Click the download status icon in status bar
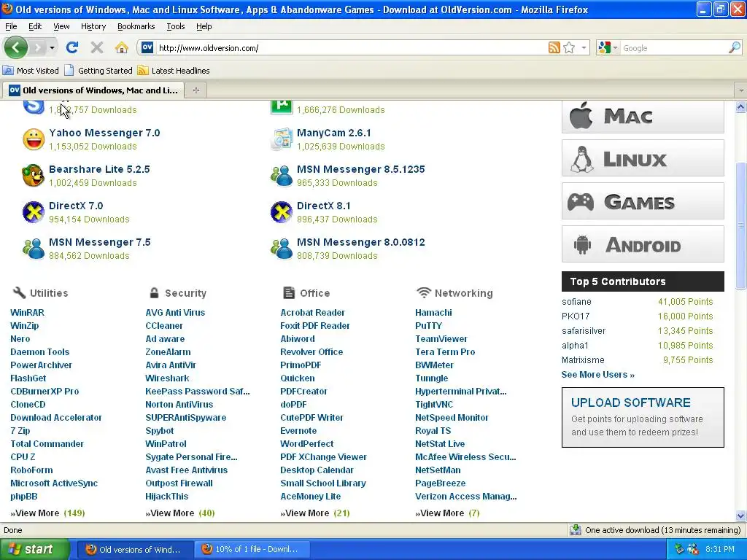 tap(576, 530)
